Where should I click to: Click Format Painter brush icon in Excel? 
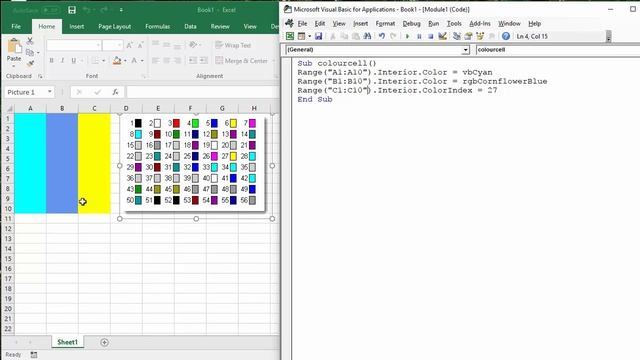coord(30,63)
